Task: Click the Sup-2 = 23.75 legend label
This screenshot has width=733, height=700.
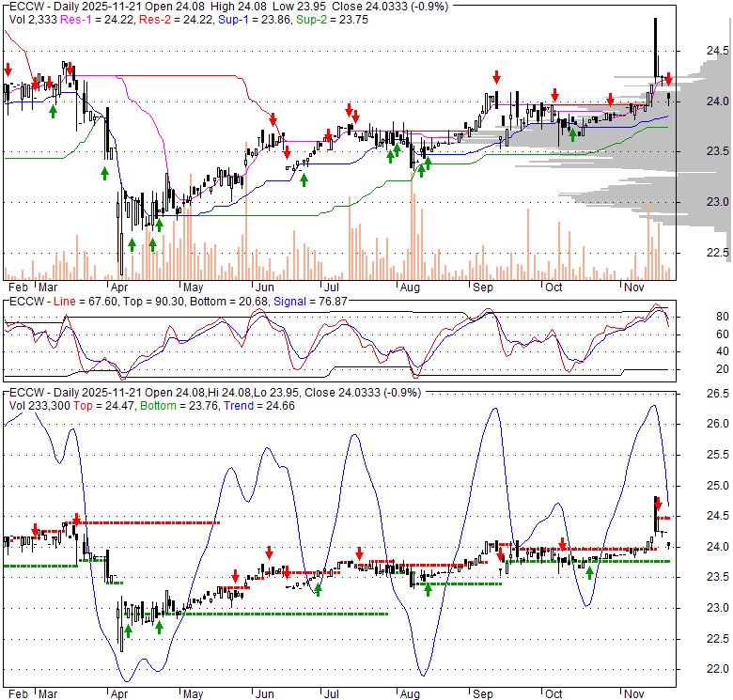Action: [333, 20]
